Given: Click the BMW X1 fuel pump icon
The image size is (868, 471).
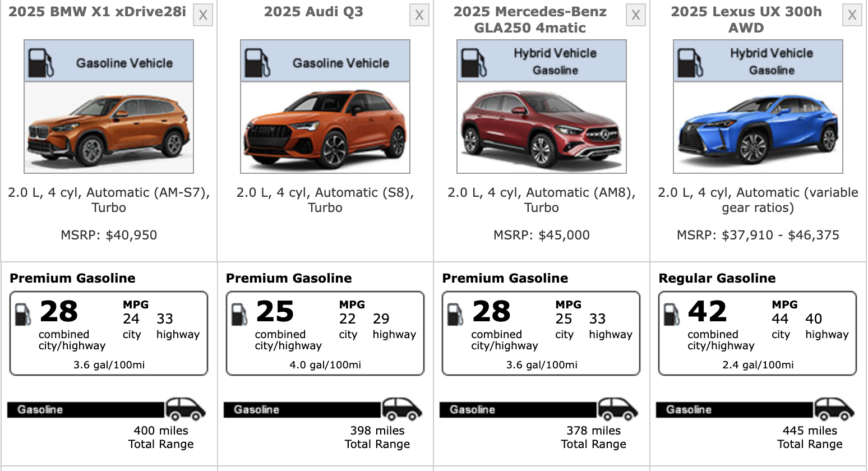Looking at the screenshot, I should 41,63.
